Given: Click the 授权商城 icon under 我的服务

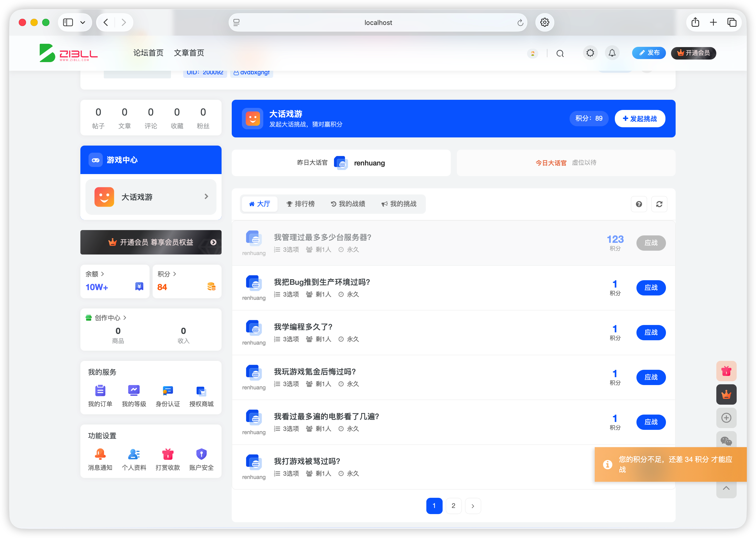Looking at the screenshot, I should 201,391.
